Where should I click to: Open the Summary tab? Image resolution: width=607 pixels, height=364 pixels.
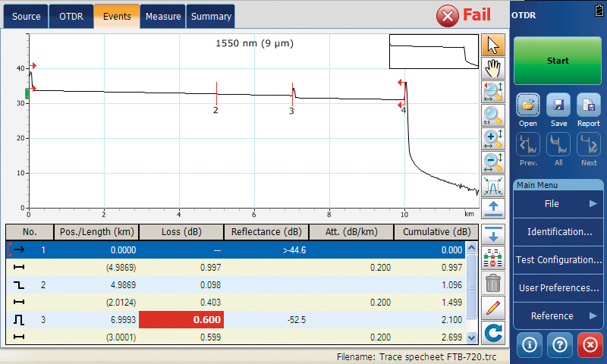click(x=211, y=16)
